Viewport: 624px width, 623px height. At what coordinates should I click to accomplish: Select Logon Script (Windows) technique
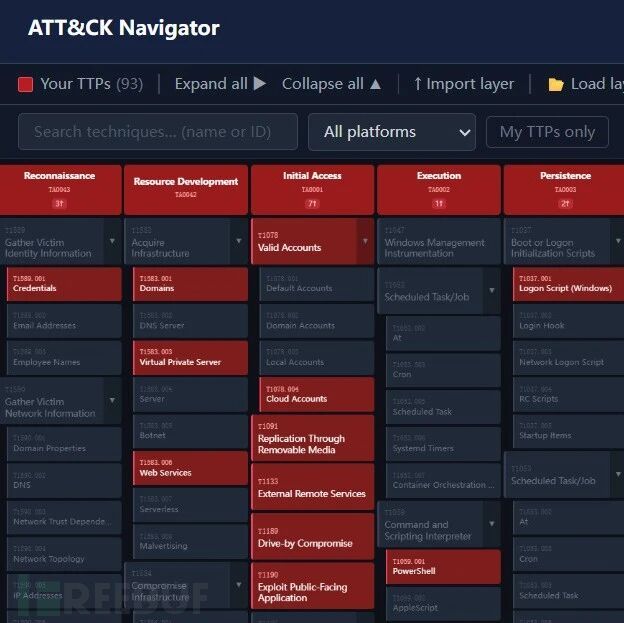(x=568, y=284)
